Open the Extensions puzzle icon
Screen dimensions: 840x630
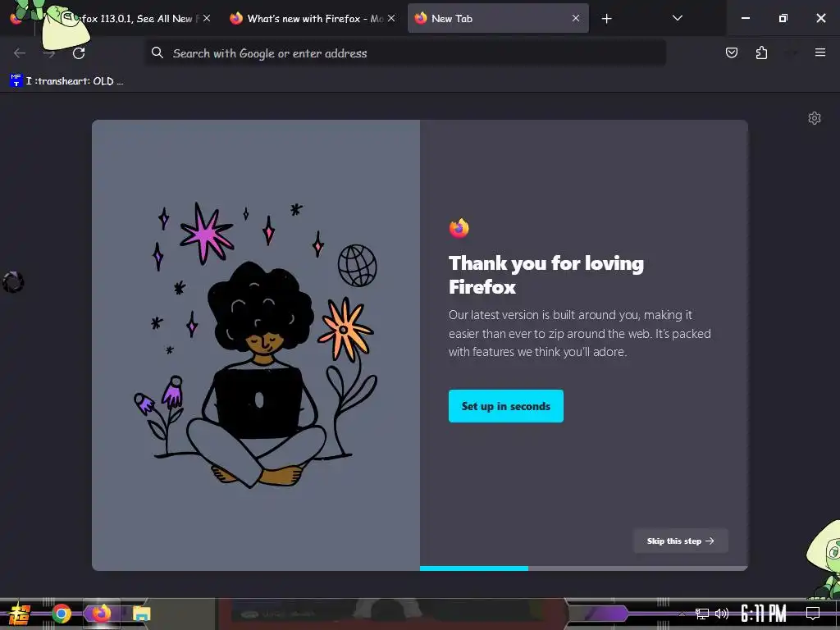(761, 52)
